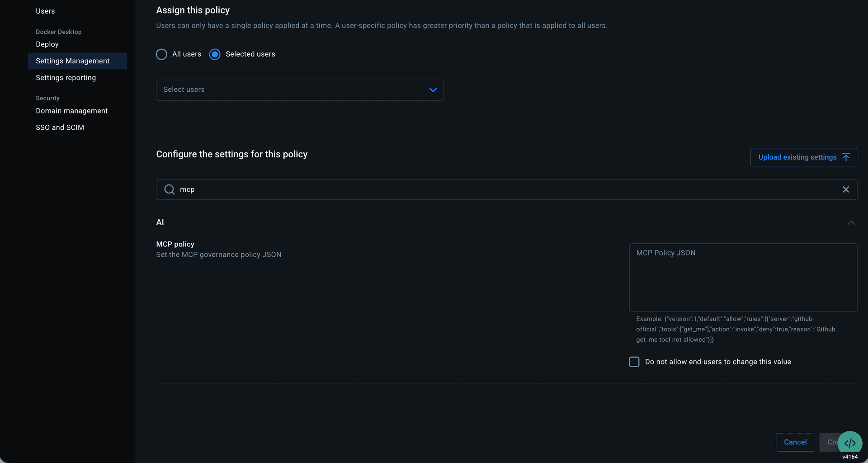The image size is (868, 463).
Task: Navigate to Settings reporting
Action: coord(66,78)
